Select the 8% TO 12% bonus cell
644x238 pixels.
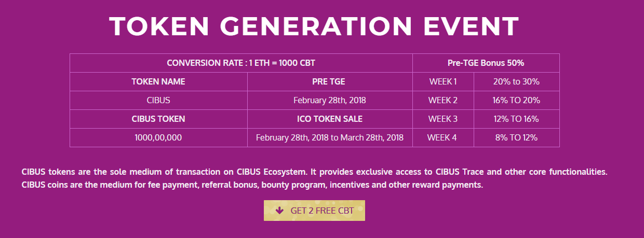pos(516,137)
